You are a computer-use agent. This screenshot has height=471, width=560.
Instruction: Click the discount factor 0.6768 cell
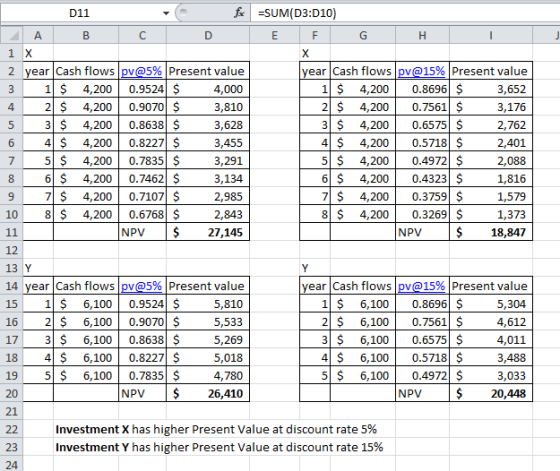tap(142, 214)
